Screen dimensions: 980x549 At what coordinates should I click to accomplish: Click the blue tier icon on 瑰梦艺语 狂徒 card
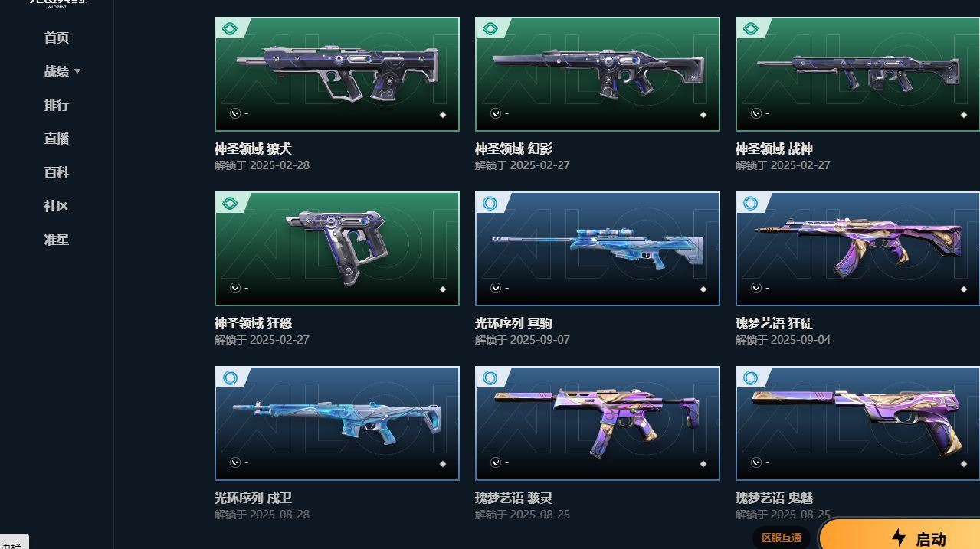point(751,204)
